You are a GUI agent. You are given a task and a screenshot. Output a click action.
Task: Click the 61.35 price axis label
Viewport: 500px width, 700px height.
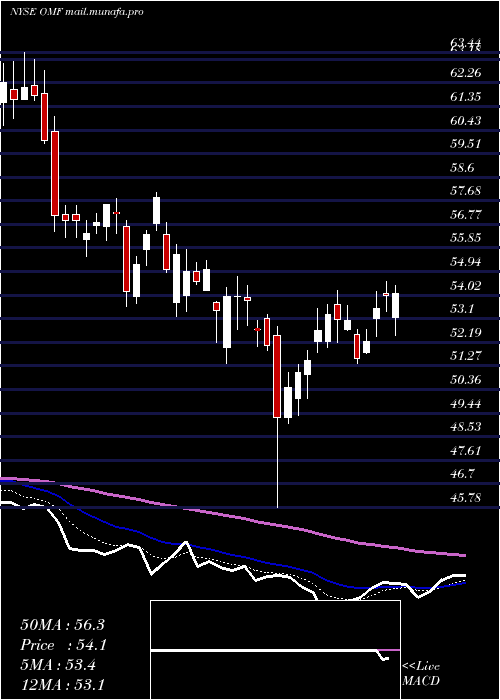coord(466,96)
